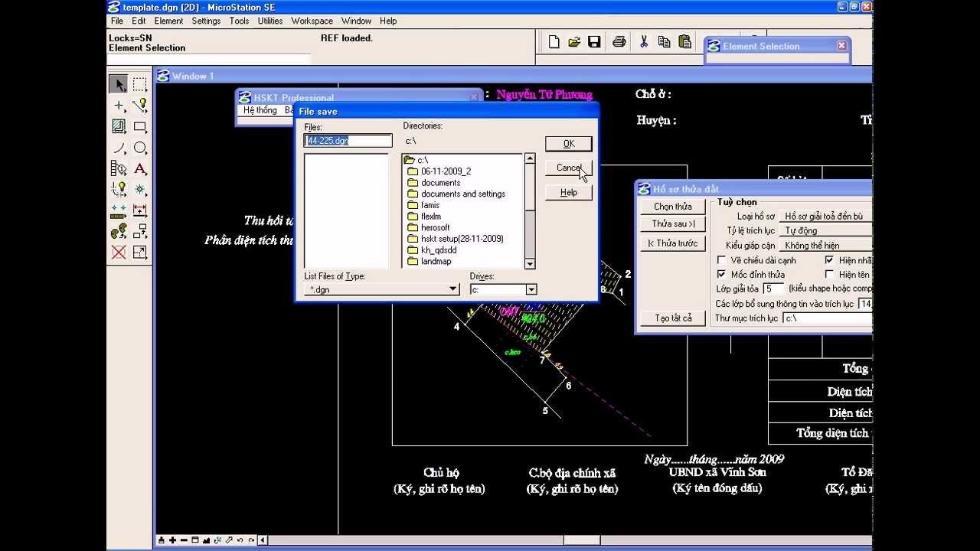The width and height of the screenshot is (980, 551).
Task: Click the Files name input field
Action: [348, 141]
